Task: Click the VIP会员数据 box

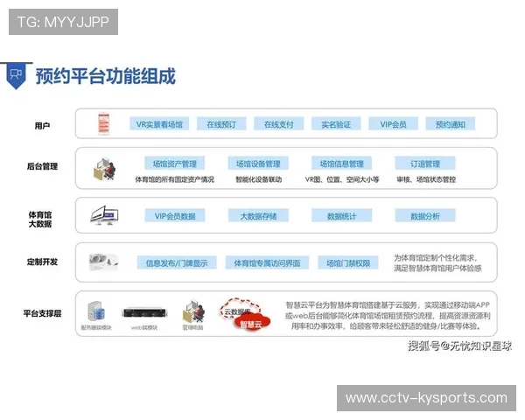Action: point(175,216)
